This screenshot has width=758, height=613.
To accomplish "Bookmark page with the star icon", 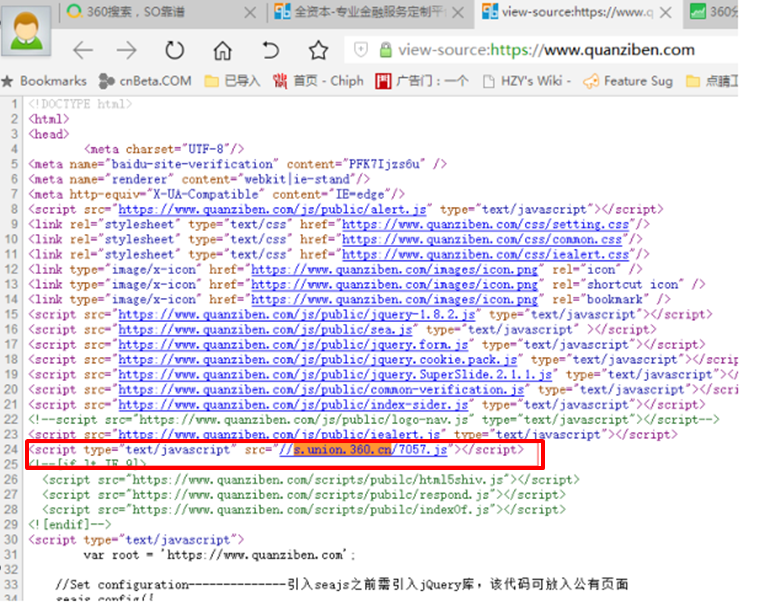I will (x=318, y=50).
